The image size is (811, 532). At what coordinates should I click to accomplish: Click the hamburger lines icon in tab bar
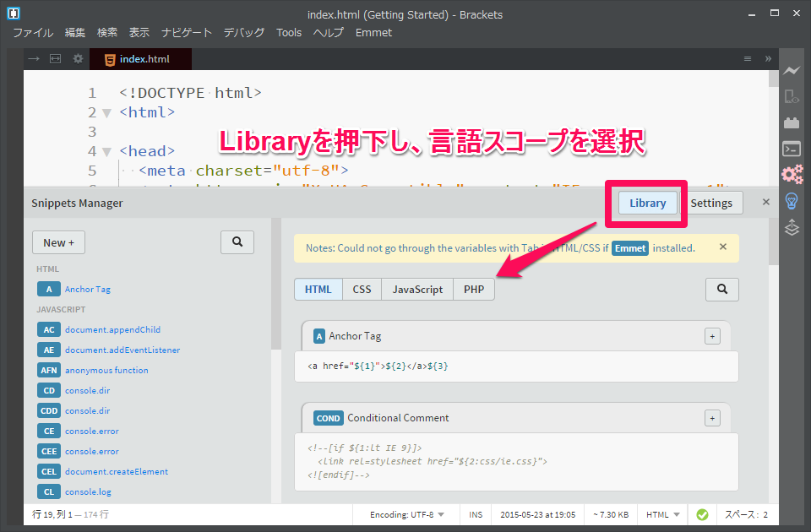(x=748, y=59)
